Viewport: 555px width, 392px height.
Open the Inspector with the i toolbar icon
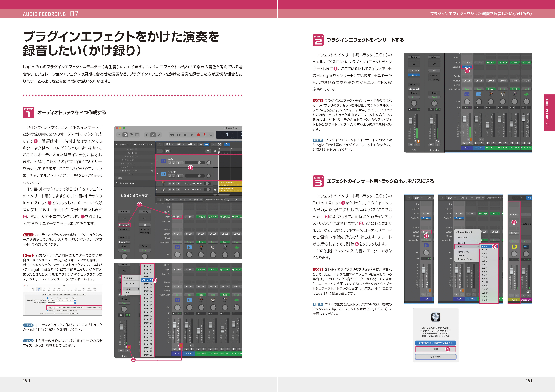pyautogui.click(x=125, y=135)
